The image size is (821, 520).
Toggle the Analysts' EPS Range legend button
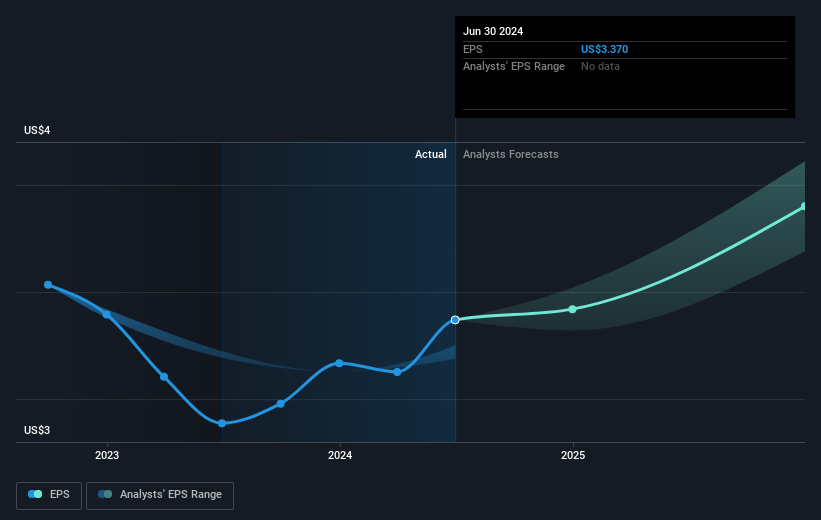pos(160,495)
